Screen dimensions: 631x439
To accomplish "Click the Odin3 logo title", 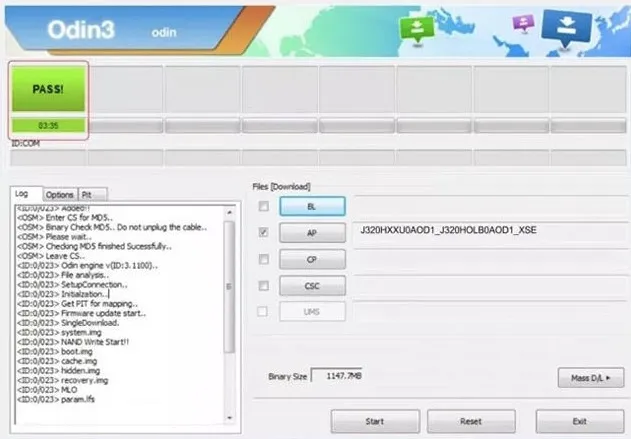I will tap(81, 30).
